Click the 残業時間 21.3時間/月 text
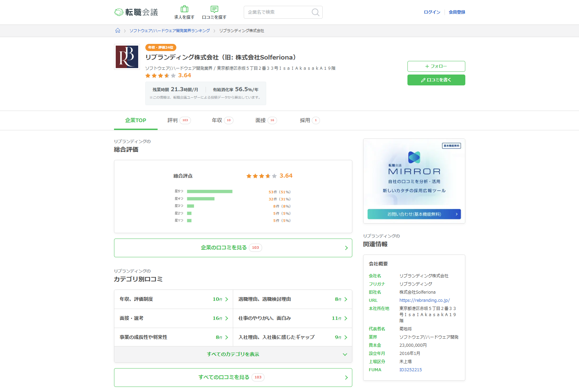The width and height of the screenshot is (579, 392). click(x=175, y=89)
